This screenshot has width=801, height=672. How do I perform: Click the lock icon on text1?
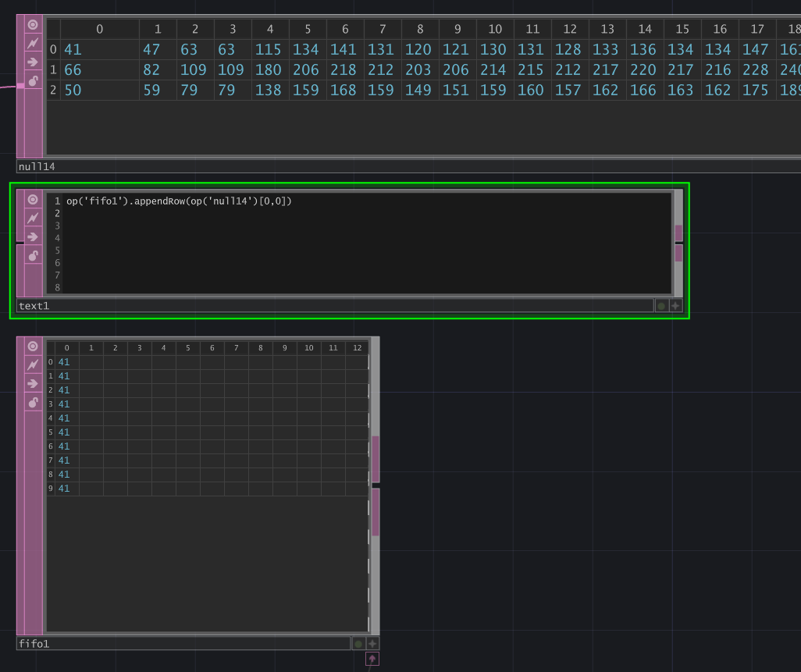[33, 255]
